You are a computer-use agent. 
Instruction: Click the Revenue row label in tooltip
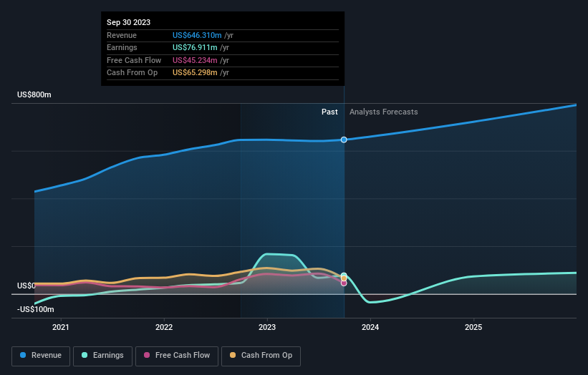click(122, 35)
